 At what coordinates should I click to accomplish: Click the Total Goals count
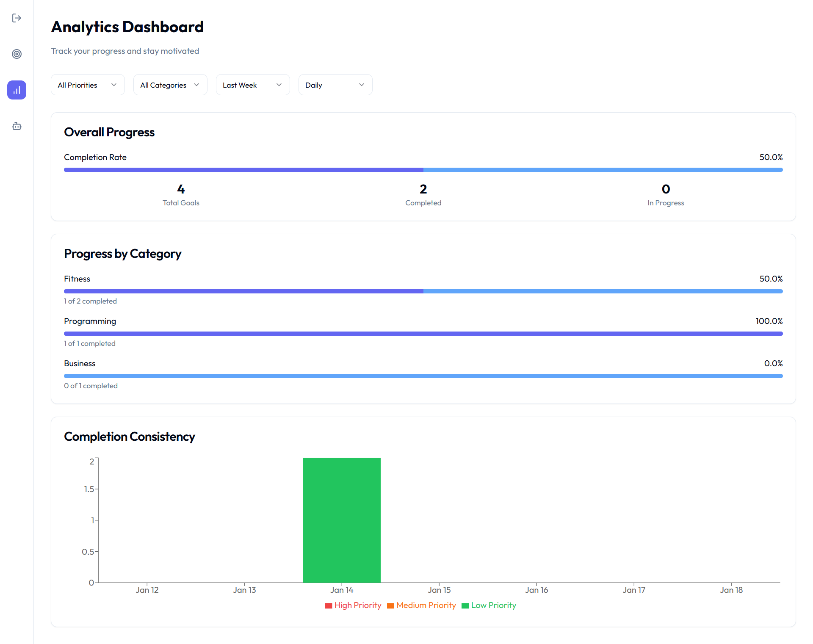(181, 195)
